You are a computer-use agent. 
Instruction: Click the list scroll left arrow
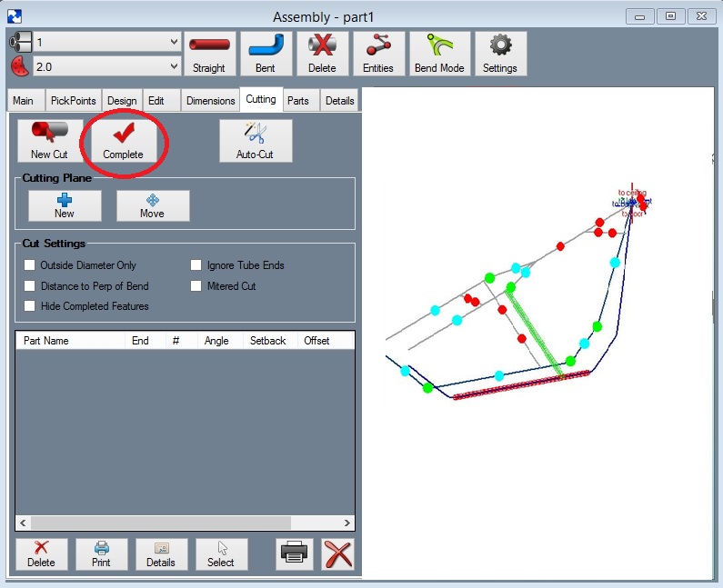click(x=23, y=523)
